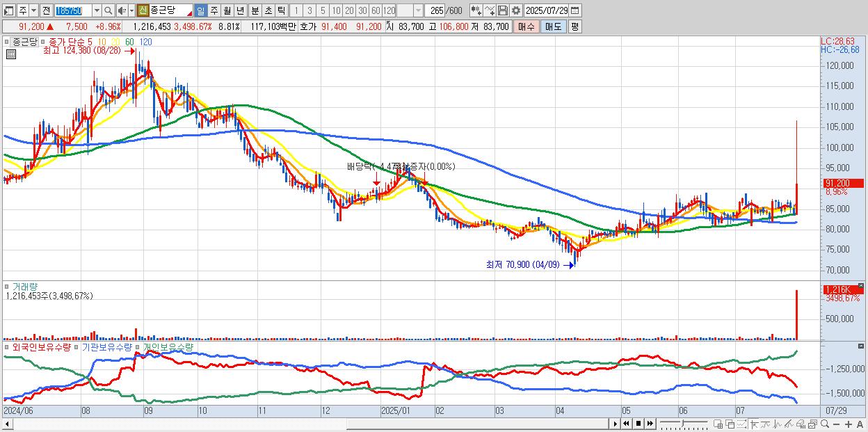Click the pencil line drawing icon
The width and height of the screenshot is (868, 432).
pos(789,424)
